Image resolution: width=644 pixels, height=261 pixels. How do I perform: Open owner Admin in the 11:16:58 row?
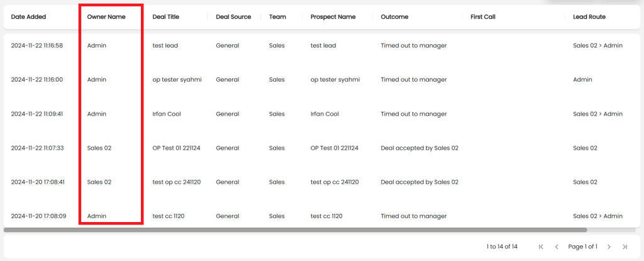click(97, 45)
